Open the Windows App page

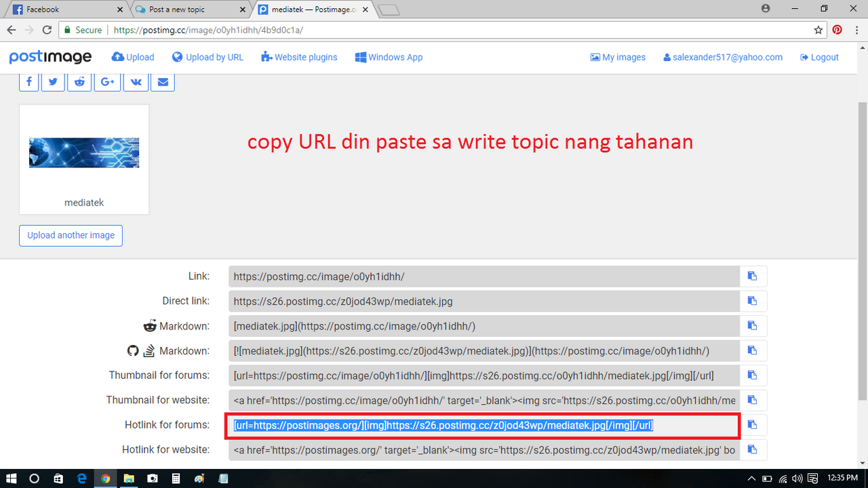pyautogui.click(x=389, y=57)
